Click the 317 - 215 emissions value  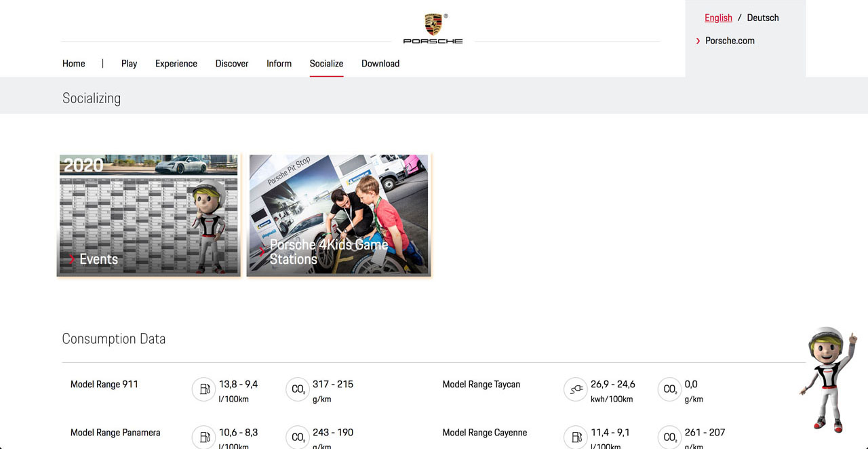tap(333, 384)
